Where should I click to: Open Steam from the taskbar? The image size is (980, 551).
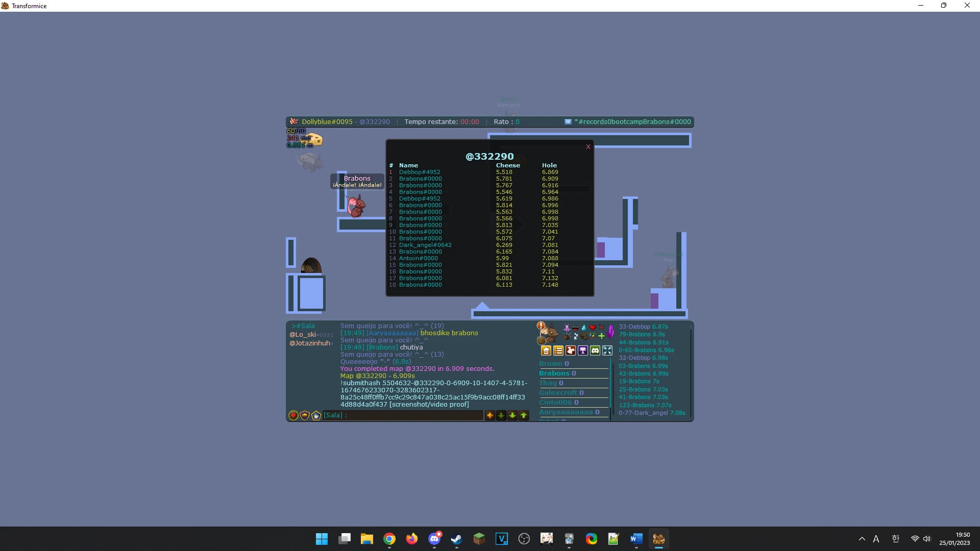tap(457, 539)
